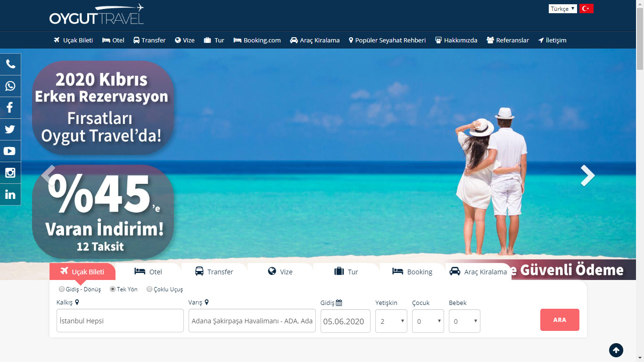Click the Turkish flag icon

tap(586, 8)
